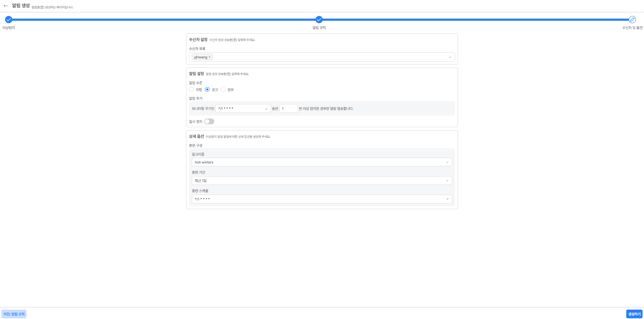
Task: Click the 수신자 설정 section heading
Action: click(198, 40)
